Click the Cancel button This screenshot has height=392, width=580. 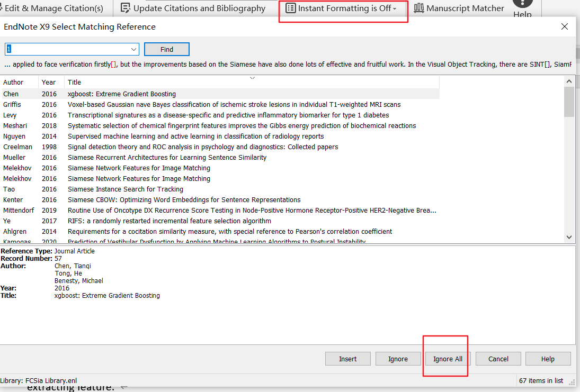click(x=498, y=359)
